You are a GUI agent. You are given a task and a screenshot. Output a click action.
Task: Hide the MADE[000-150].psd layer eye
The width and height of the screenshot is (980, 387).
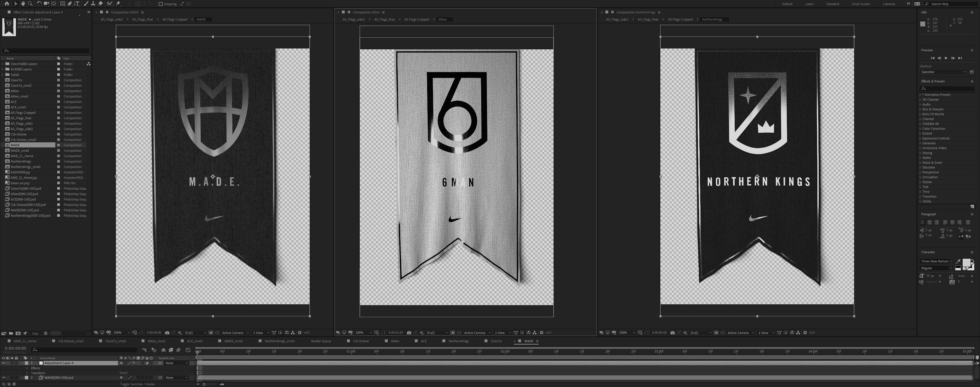point(4,378)
